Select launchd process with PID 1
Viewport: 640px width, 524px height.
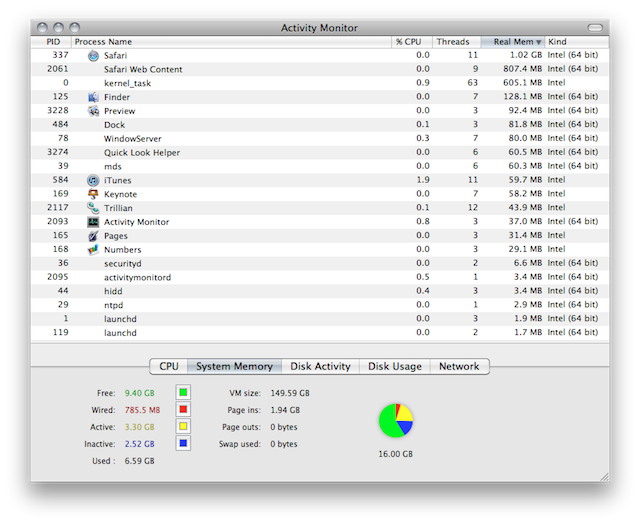tap(320, 319)
